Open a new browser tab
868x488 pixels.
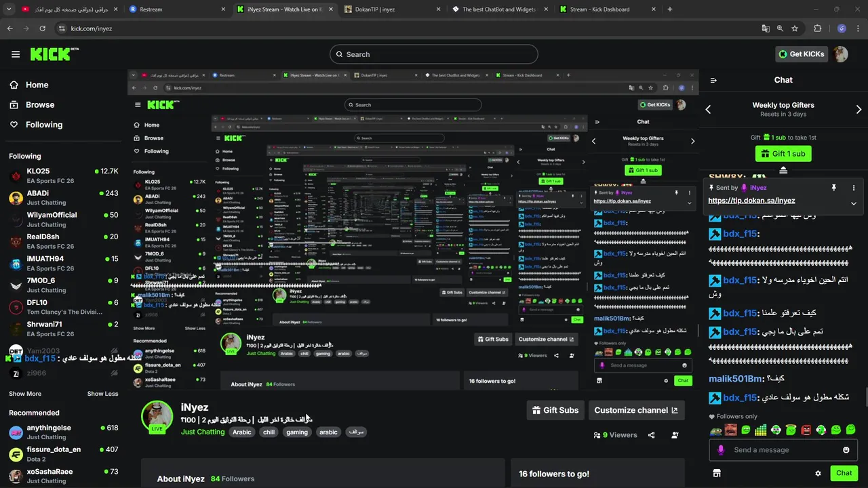pyautogui.click(x=670, y=9)
